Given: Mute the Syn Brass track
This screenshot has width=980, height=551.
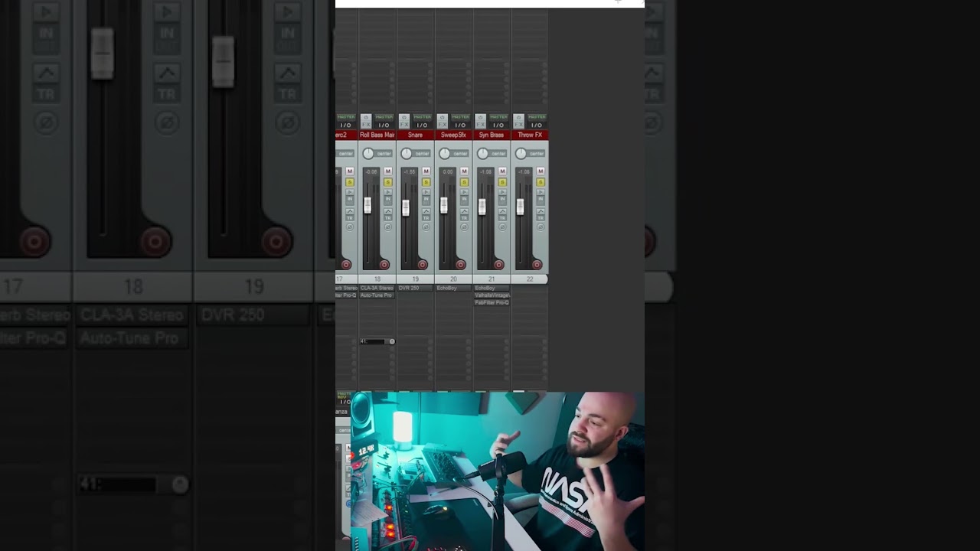Looking at the screenshot, I should [x=503, y=171].
